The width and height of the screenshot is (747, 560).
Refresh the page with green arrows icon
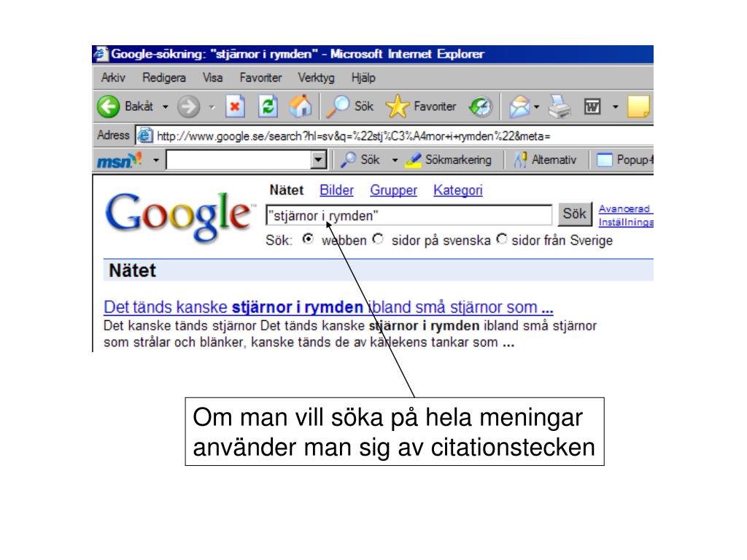(268, 106)
